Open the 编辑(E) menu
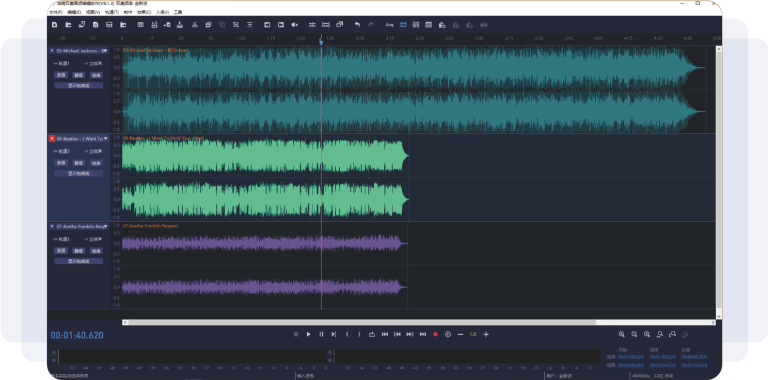Image resolution: width=768 pixels, height=380 pixels. click(74, 11)
